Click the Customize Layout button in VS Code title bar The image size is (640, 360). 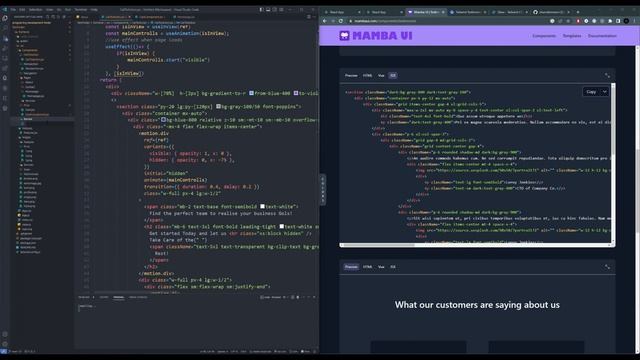tap(282, 9)
